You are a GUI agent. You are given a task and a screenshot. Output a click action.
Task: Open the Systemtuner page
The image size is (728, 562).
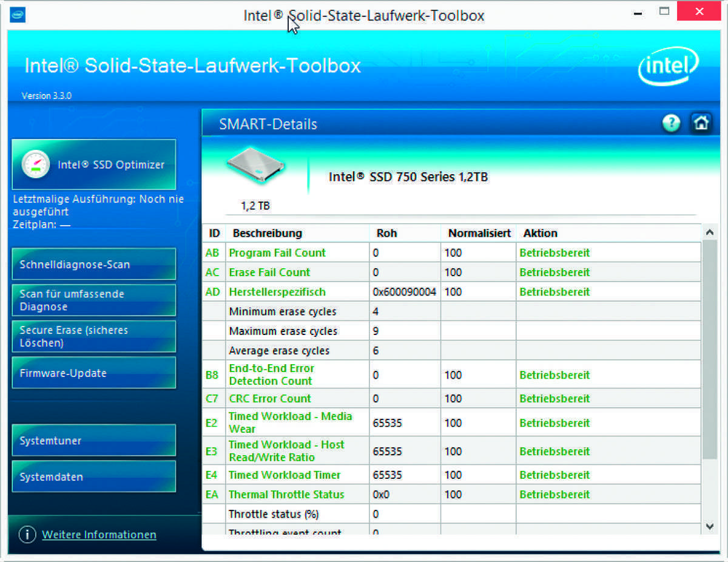[93, 441]
